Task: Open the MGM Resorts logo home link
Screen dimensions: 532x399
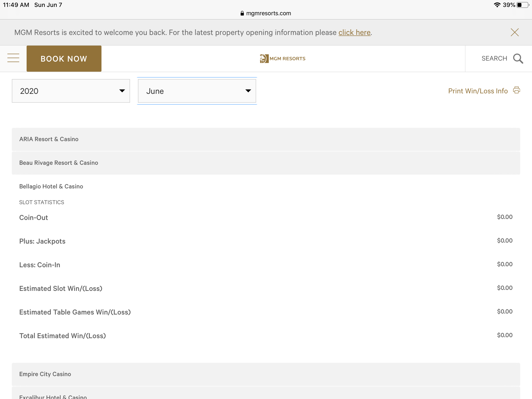Action: pyautogui.click(x=283, y=59)
